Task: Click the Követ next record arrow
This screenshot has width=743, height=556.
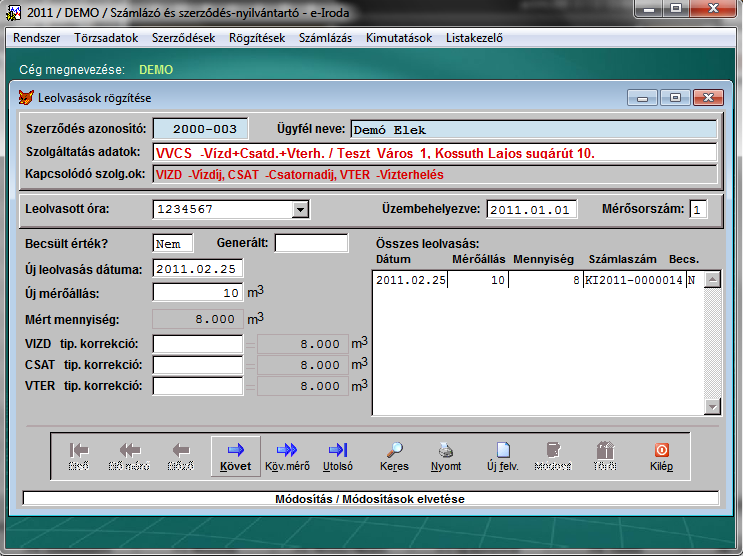Action: pyautogui.click(x=236, y=455)
